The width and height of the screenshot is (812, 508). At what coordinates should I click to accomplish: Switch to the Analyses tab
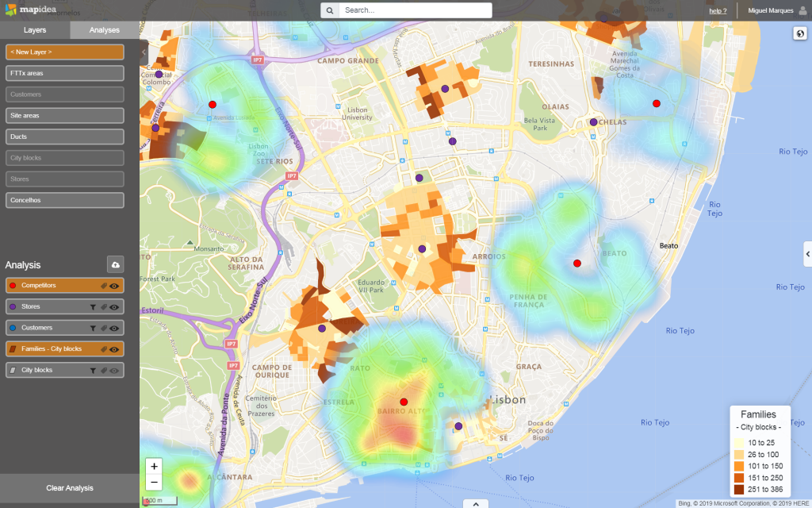105,30
